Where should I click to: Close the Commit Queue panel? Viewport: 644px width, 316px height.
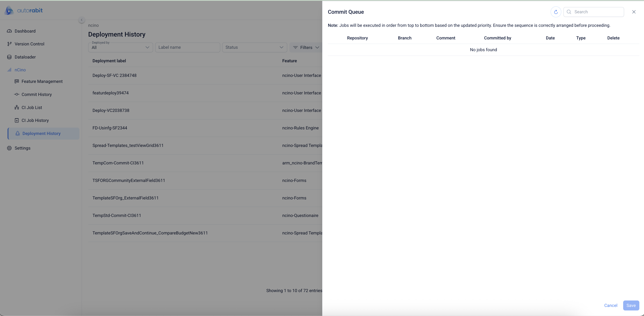pos(634,12)
